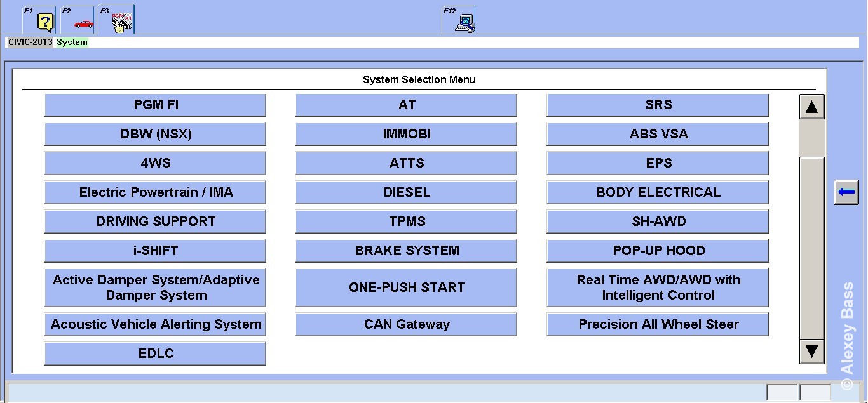Open the DBW (NSX) system
The width and height of the screenshot is (868, 403).
tap(155, 135)
